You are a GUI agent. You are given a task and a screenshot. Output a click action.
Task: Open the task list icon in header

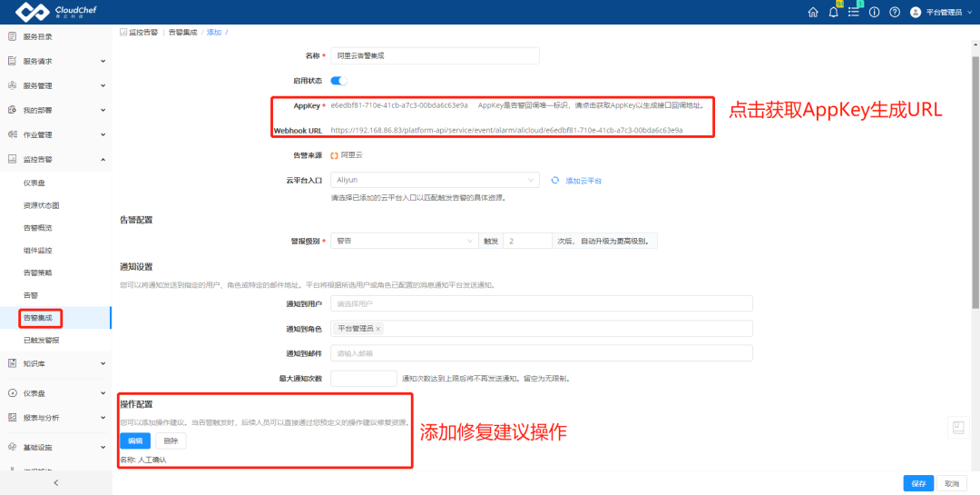tap(854, 12)
